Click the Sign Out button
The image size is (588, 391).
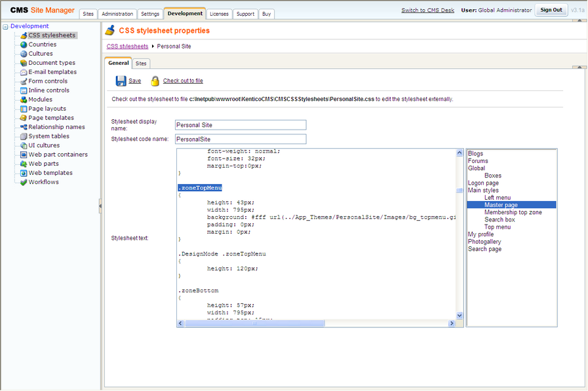pos(551,10)
